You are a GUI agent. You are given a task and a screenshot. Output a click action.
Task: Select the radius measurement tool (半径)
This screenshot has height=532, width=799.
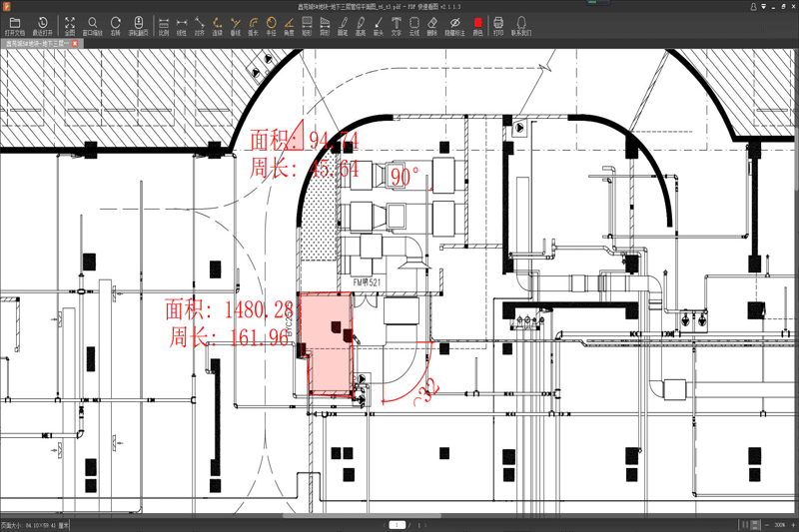coord(271,26)
